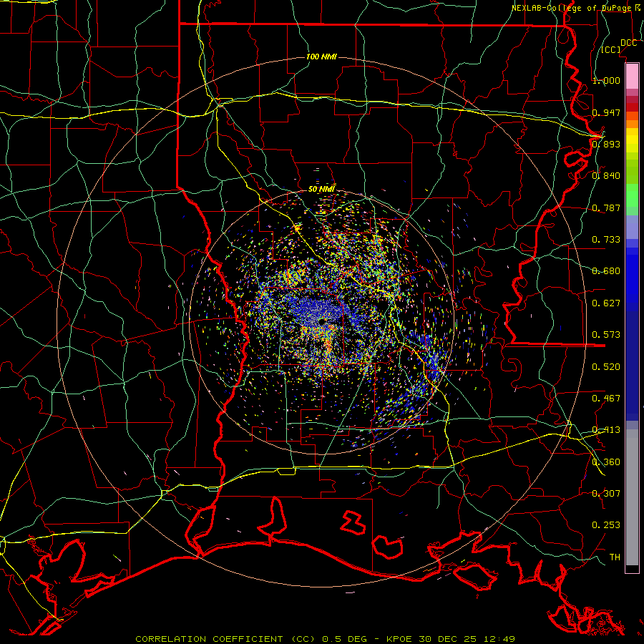Click the 50 NMI range ring label
This screenshot has width=644, height=644.
click(321, 189)
